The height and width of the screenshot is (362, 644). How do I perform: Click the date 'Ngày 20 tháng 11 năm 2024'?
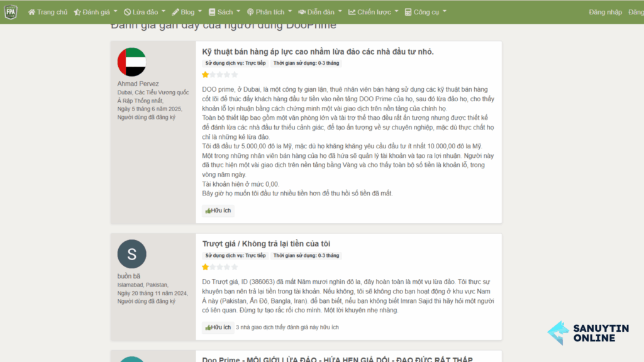pos(152,293)
